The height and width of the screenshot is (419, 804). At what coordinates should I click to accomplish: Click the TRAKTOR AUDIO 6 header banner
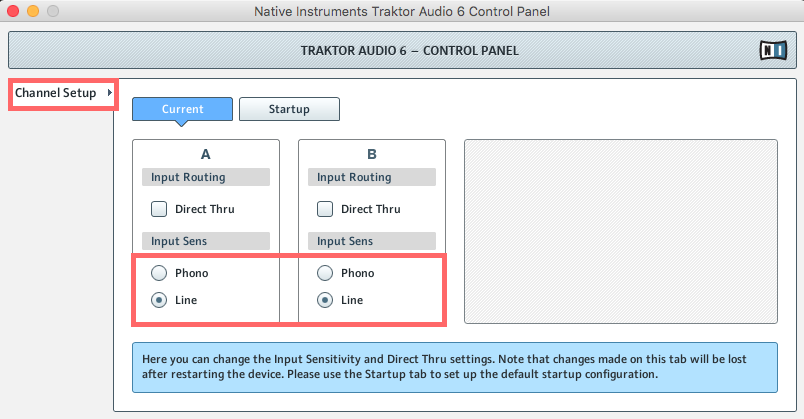click(x=400, y=50)
